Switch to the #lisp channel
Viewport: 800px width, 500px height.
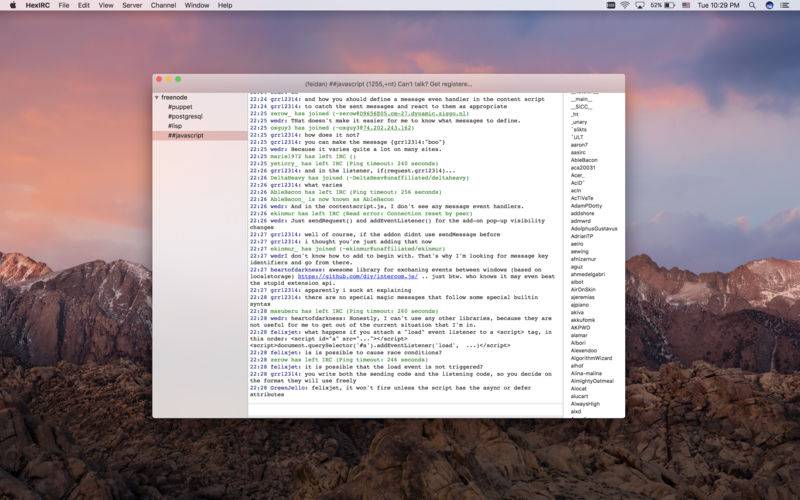[x=174, y=126]
